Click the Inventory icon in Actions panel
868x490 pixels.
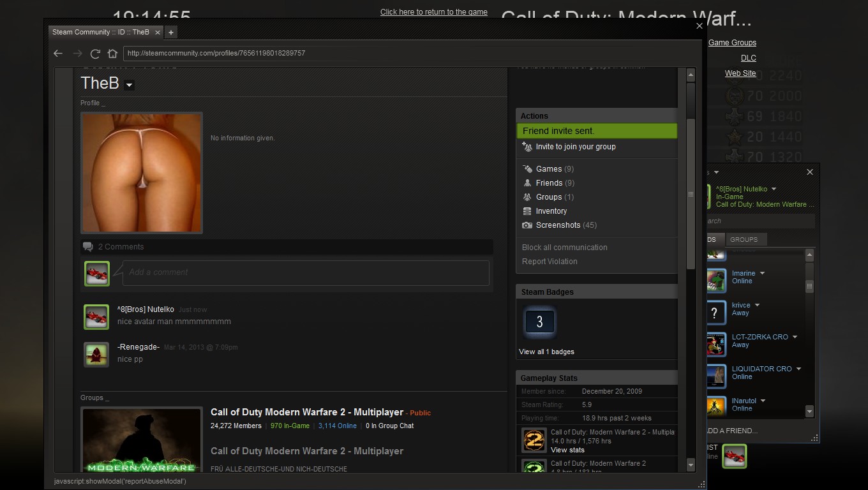527,211
